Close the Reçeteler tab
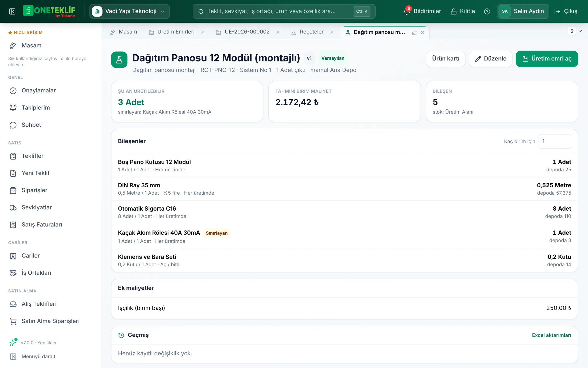The height and width of the screenshot is (368, 588). point(332,32)
